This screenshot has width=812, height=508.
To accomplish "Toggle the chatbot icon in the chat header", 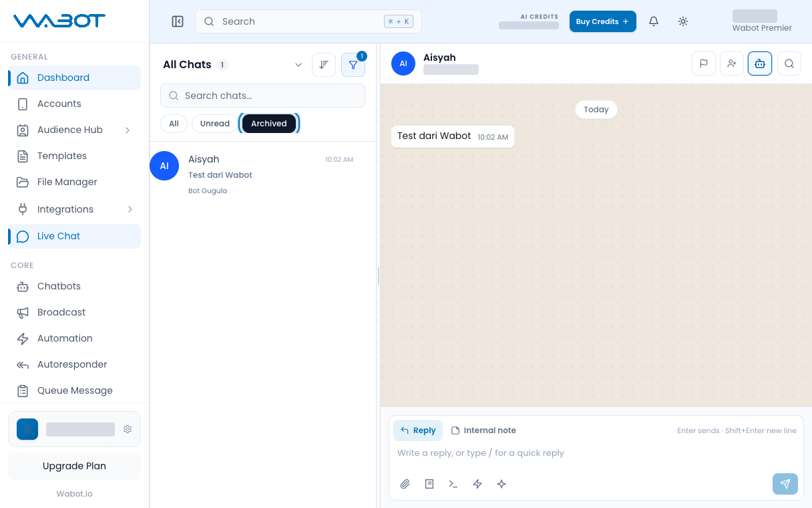I will pyautogui.click(x=760, y=63).
